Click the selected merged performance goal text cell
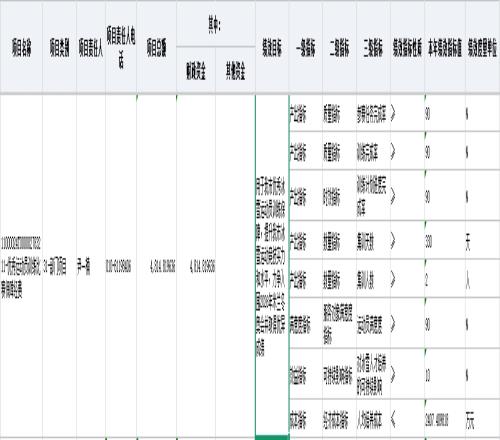 click(272, 265)
